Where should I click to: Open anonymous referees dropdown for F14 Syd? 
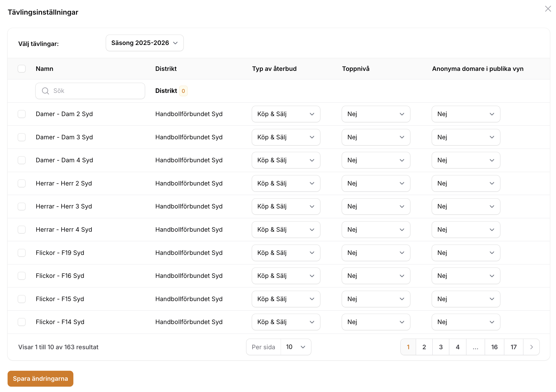(x=466, y=322)
